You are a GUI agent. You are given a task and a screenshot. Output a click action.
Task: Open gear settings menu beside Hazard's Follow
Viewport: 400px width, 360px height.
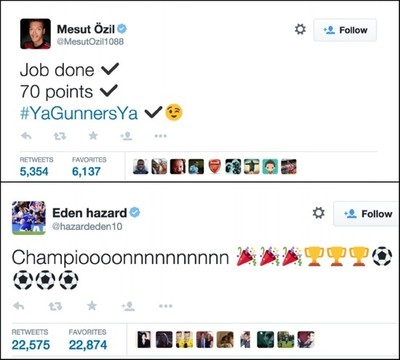318,213
